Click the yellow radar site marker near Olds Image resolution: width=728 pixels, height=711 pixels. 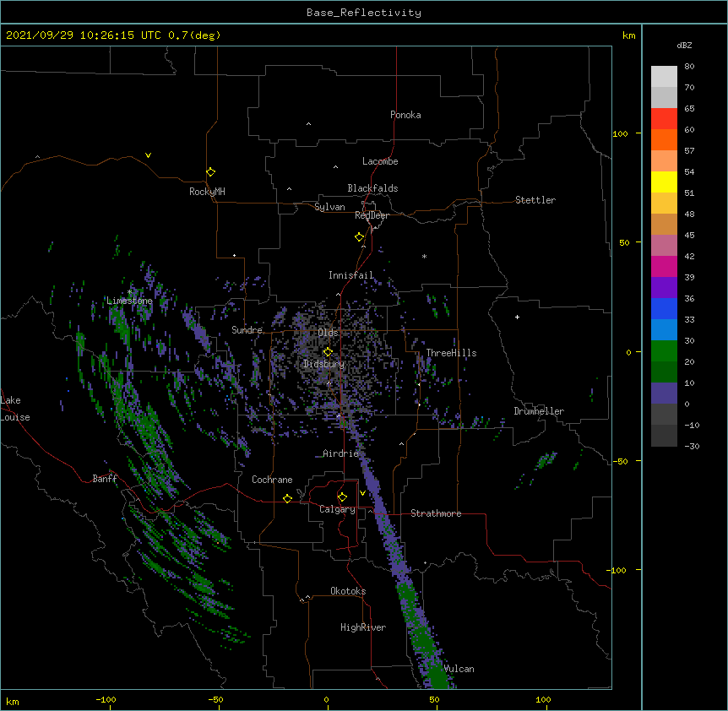pos(328,352)
